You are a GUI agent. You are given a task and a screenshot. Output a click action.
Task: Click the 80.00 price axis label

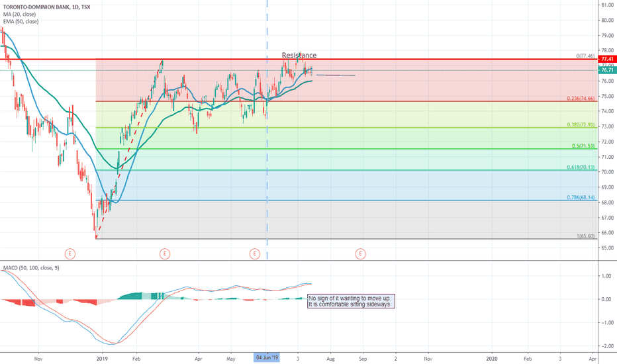[x=608, y=20]
